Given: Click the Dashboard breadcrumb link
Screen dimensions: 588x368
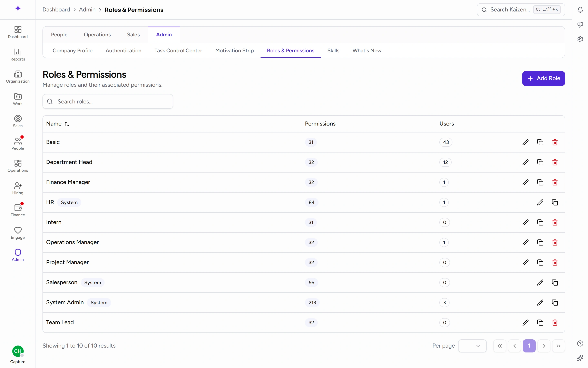Looking at the screenshot, I should (56, 9).
